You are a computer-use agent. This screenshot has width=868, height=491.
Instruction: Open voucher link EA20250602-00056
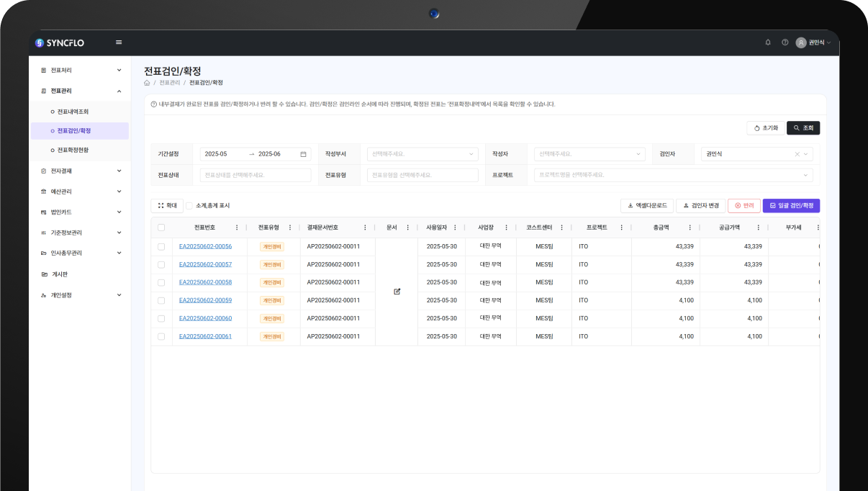pyautogui.click(x=205, y=246)
